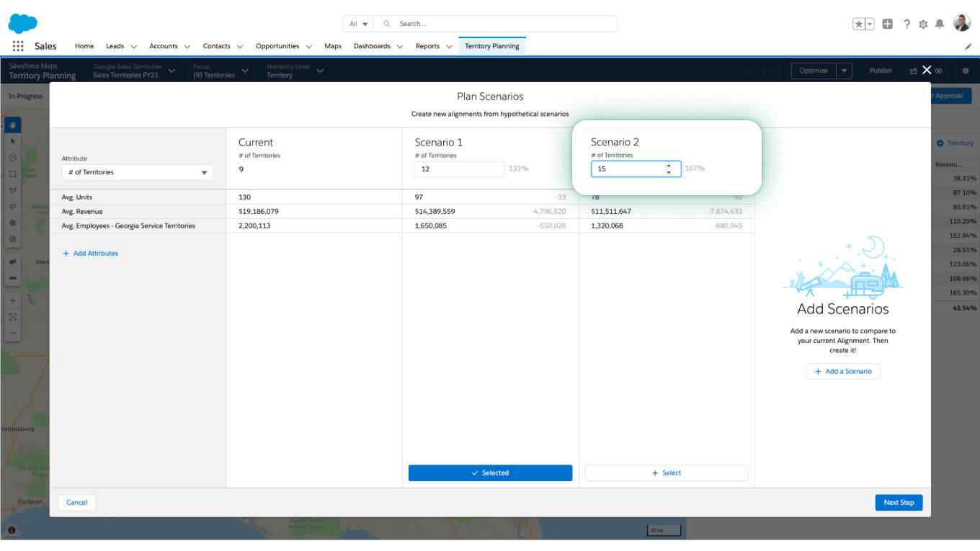Select the rectangle selection map tool
Viewport: 980px width, 551px height.
click(13, 174)
